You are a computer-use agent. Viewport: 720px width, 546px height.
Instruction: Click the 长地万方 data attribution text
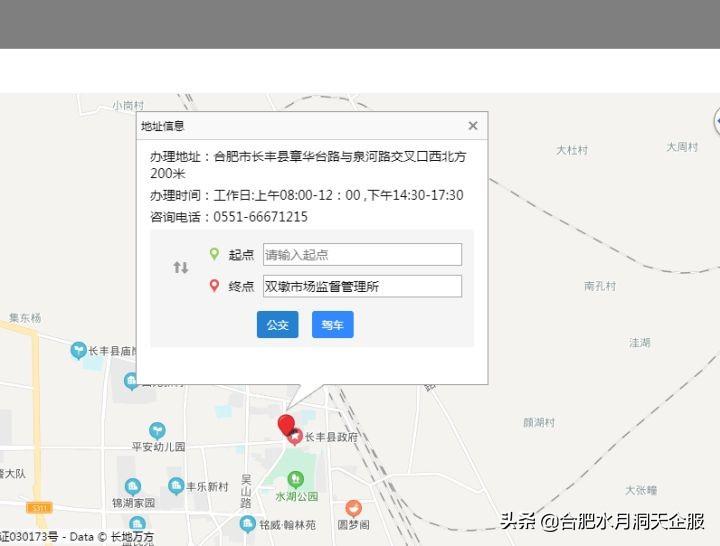pyautogui.click(x=132, y=538)
